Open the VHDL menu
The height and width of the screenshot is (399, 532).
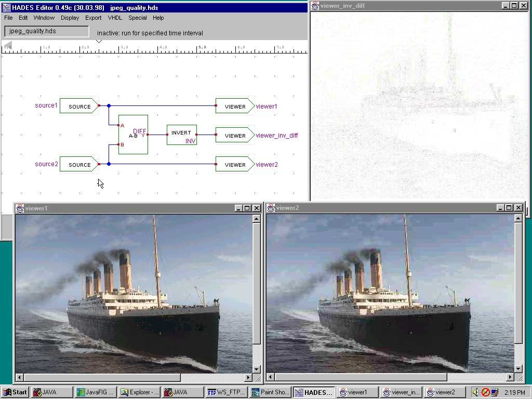tap(115, 18)
